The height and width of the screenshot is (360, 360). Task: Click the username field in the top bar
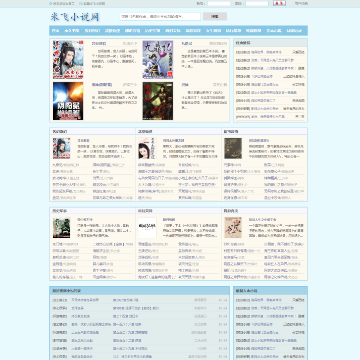click(219, 4)
